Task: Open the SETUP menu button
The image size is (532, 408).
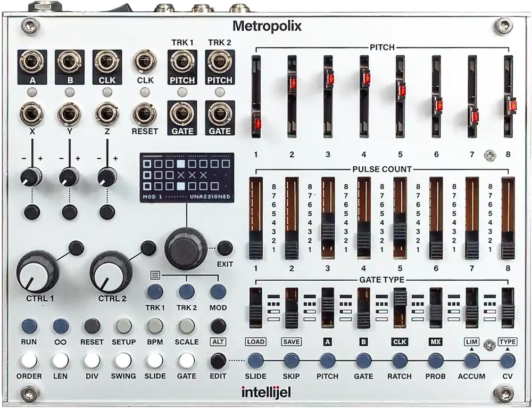Action: 124,326
